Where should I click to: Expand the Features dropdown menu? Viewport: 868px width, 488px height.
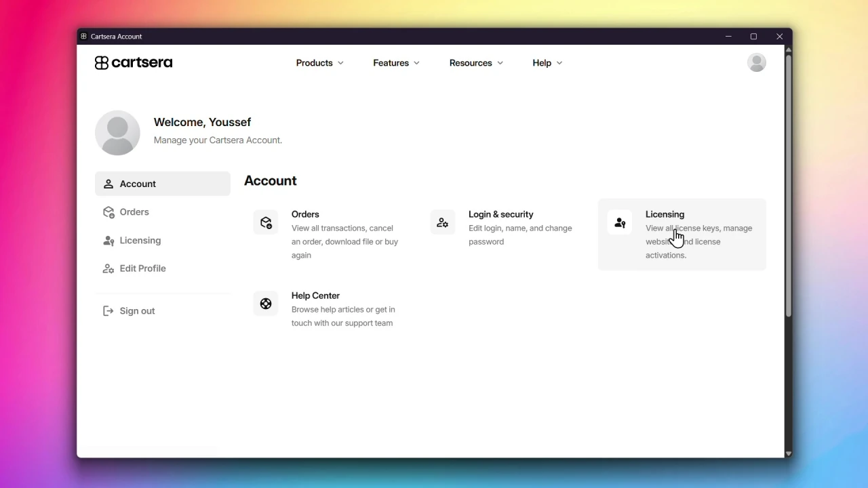pos(396,63)
